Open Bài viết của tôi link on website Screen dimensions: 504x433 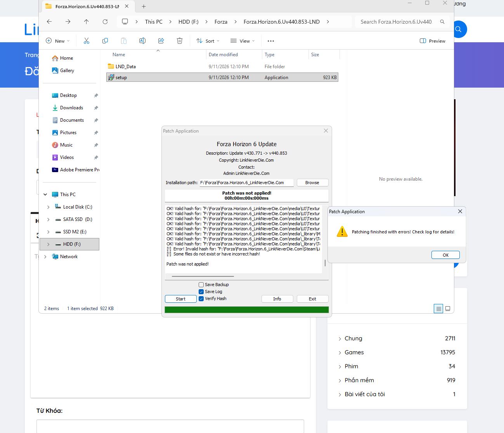pyautogui.click(x=365, y=394)
